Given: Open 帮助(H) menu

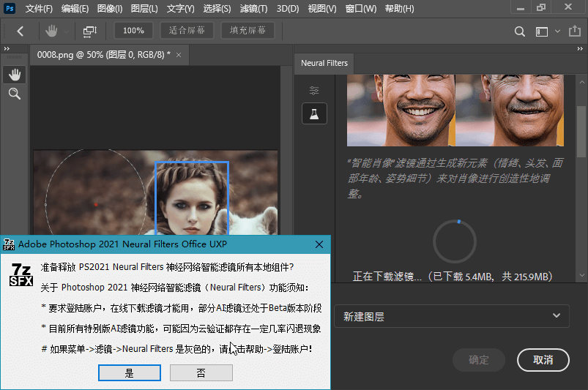Looking at the screenshot, I should pos(399,9).
